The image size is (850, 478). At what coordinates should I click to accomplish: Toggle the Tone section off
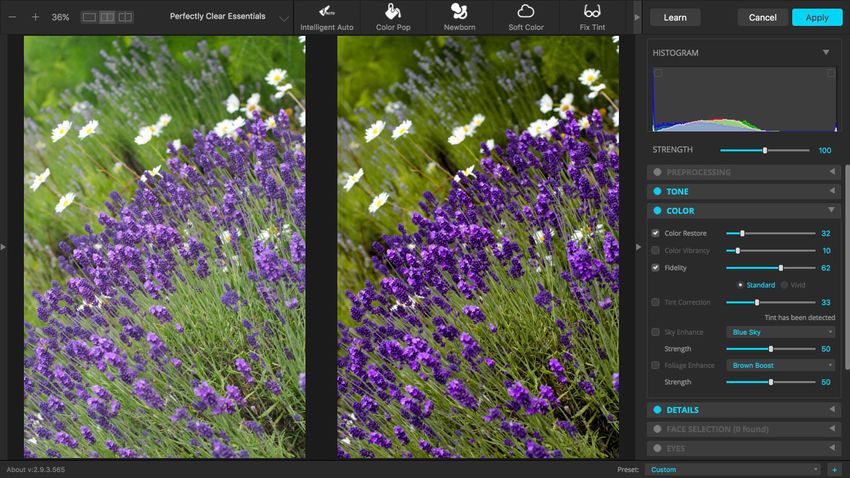coord(658,191)
